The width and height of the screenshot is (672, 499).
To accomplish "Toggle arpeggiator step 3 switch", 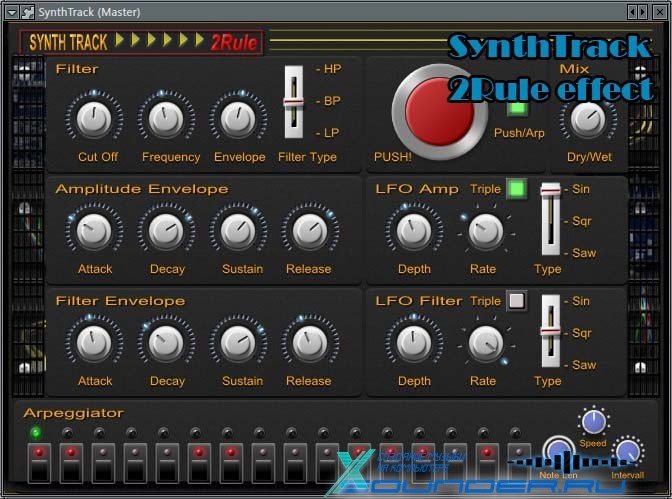I will coord(103,463).
